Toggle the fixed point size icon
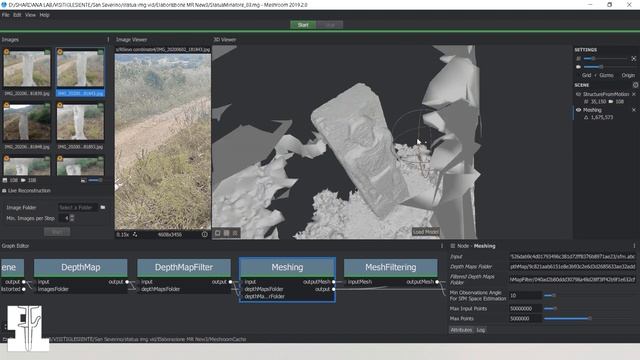640x360 pixels. point(633,59)
